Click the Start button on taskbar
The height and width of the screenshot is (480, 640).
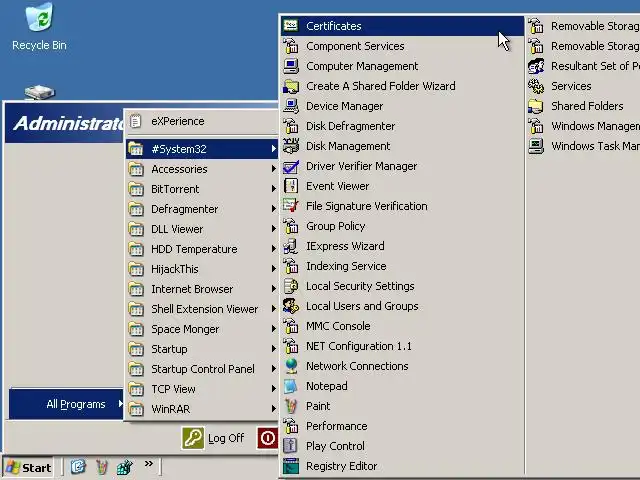(x=29, y=468)
